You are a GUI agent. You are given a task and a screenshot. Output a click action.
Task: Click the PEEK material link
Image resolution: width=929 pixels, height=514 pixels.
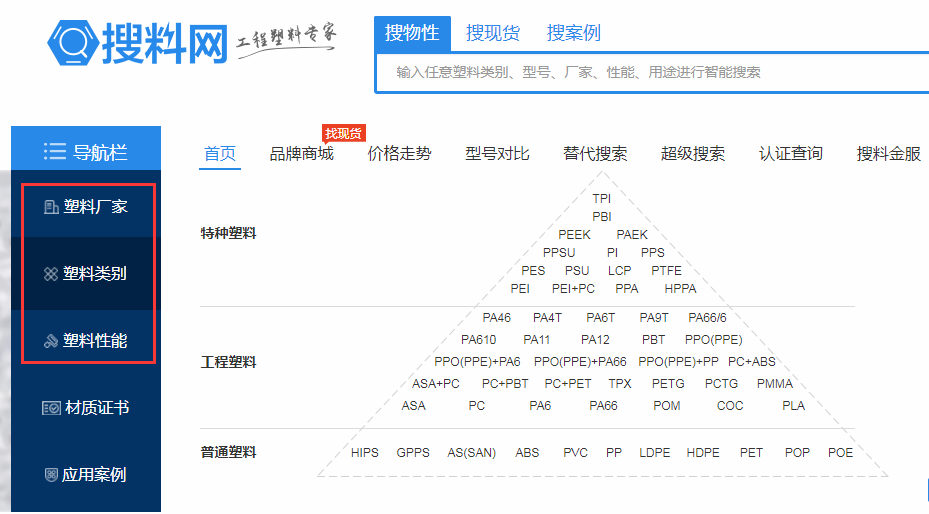574,235
